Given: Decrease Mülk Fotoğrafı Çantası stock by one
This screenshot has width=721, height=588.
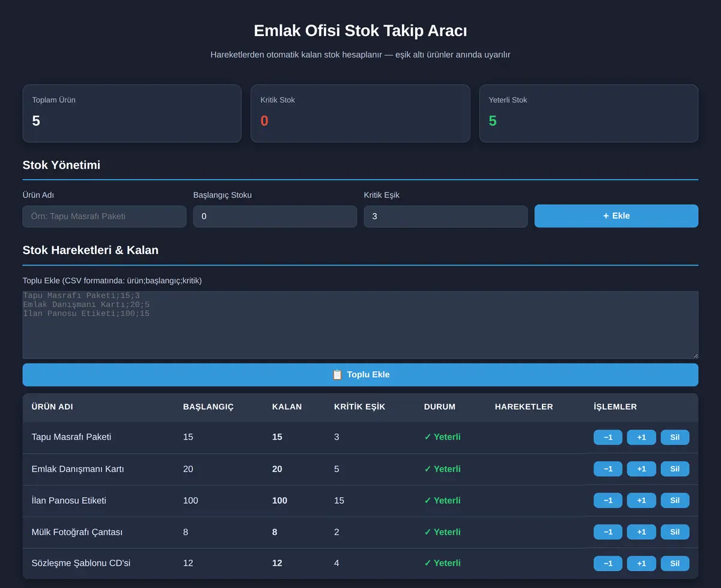Looking at the screenshot, I should pos(608,532).
